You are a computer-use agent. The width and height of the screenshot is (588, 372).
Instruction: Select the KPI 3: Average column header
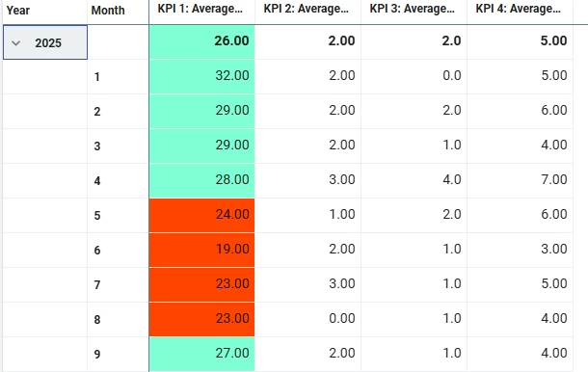tap(414, 10)
